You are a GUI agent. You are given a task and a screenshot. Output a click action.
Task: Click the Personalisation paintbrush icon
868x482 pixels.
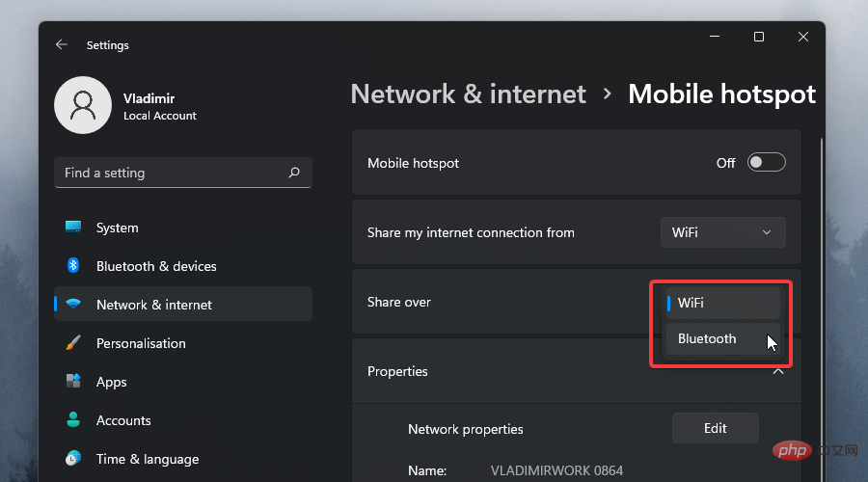click(x=73, y=343)
